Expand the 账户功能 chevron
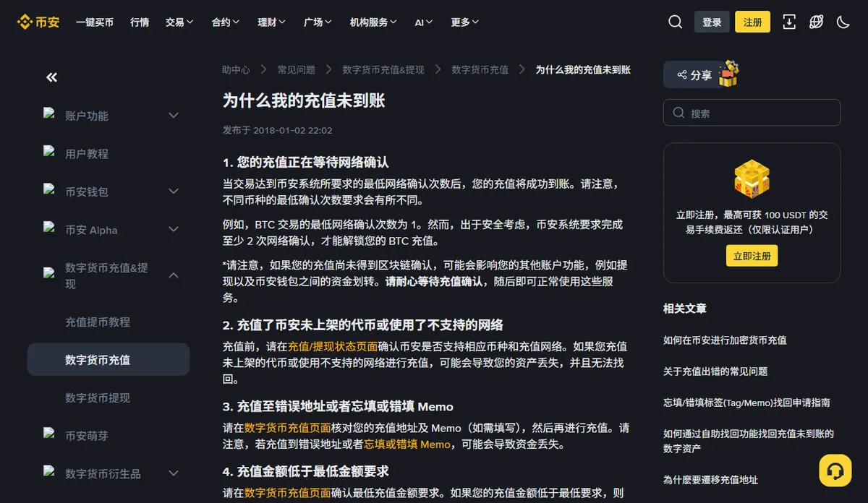 174,115
